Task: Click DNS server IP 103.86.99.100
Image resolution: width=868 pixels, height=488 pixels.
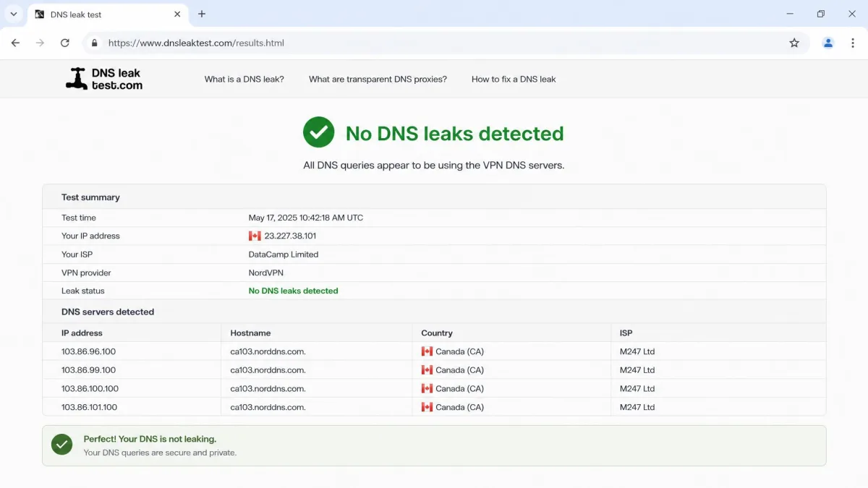Action: coord(88,370)
